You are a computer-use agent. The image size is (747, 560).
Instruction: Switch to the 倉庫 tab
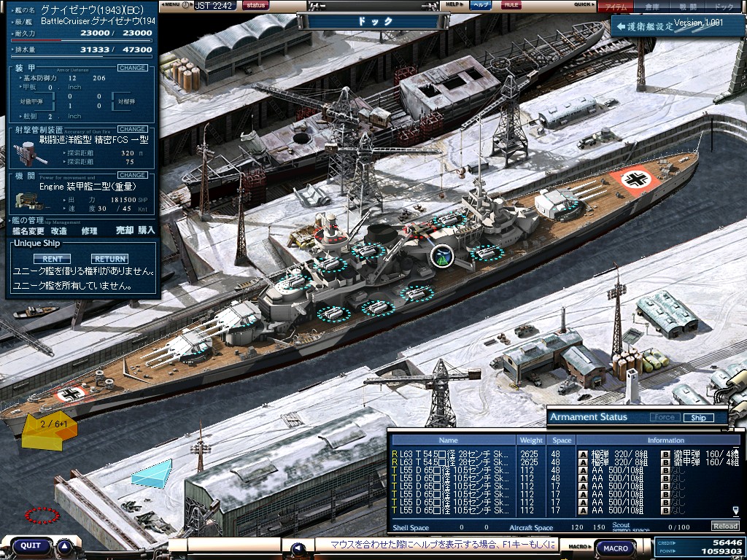coord(651,7)
